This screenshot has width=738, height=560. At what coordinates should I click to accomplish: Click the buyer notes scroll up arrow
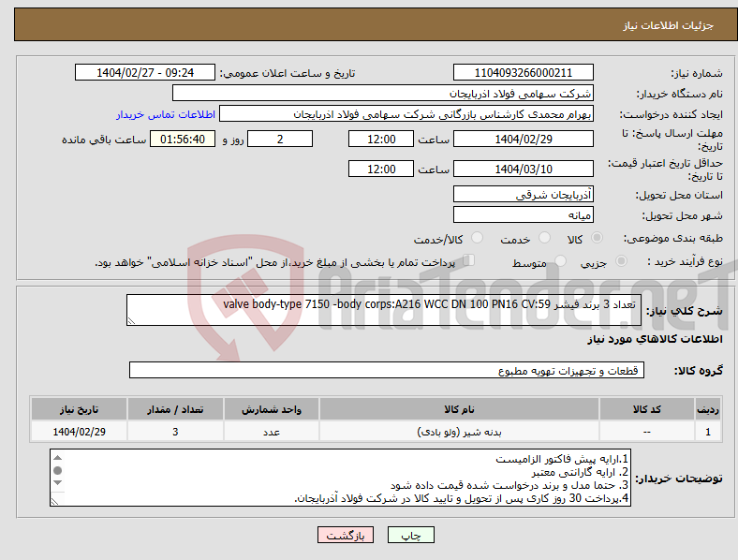pyautogui.click(x=57, y=458)
